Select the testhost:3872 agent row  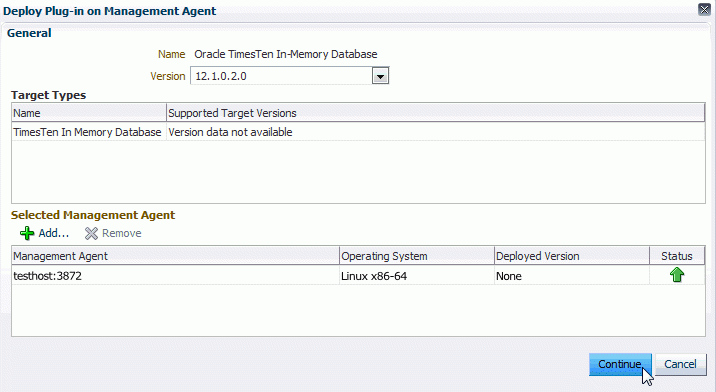[358, 276]
